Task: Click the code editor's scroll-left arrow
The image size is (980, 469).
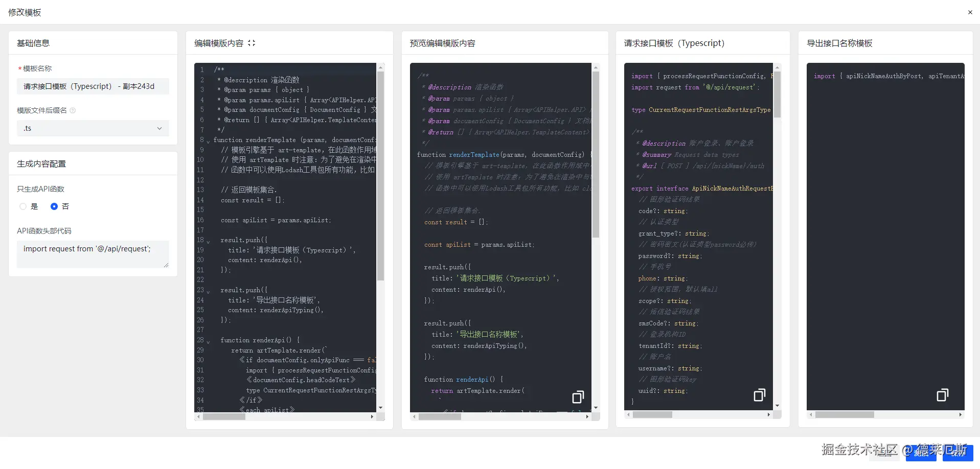Action: (x=198, y=417)
